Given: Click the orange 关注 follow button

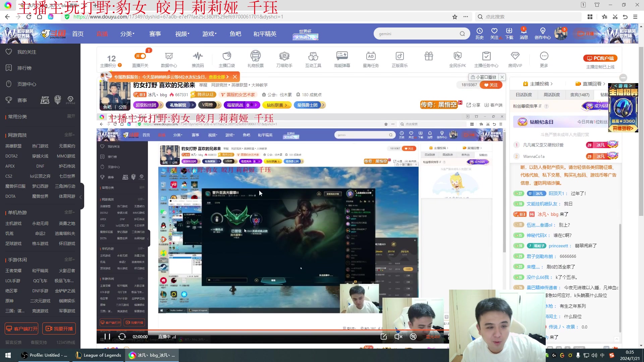Looking at the screenshot, I should click(491, 85).
